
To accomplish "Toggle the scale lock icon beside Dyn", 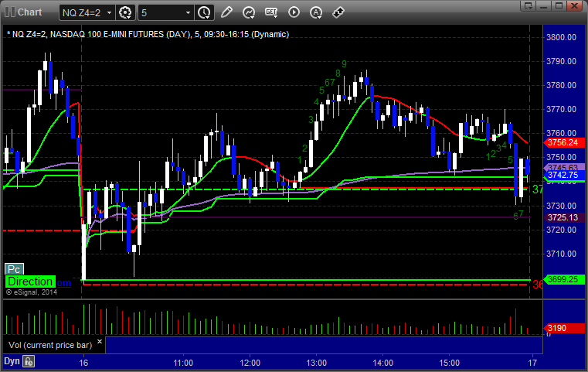I will point(29,361).
